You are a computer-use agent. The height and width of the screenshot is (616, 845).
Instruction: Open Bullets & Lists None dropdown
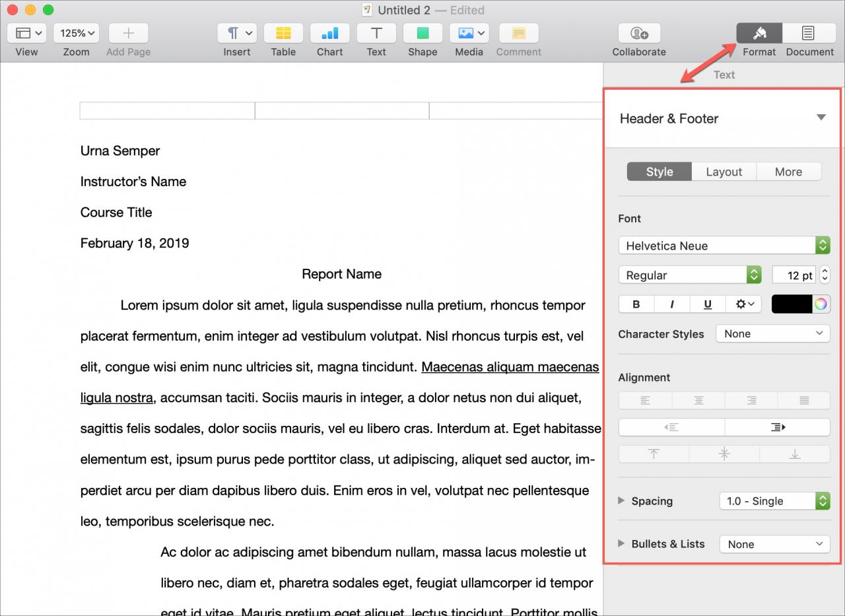point(774,544)
